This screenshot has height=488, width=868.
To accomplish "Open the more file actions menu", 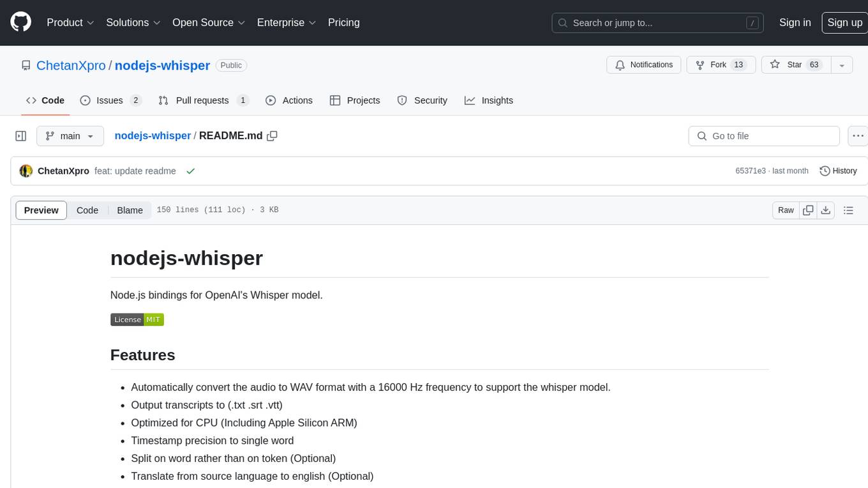I will 858,136.
